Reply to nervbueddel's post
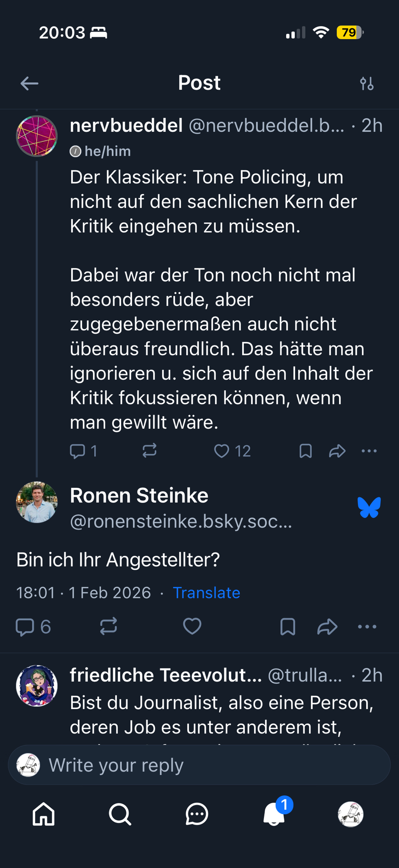399x868 pixels. (78, 451)
